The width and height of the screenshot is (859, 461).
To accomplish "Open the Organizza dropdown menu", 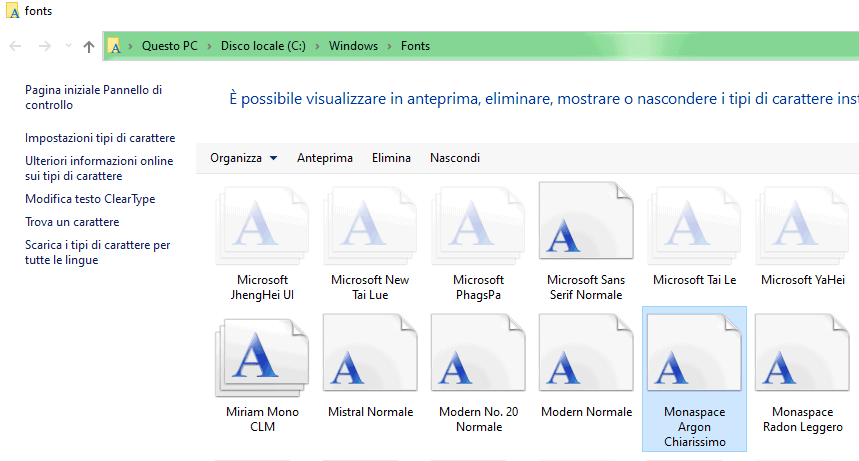I will [x=244, y=158].
